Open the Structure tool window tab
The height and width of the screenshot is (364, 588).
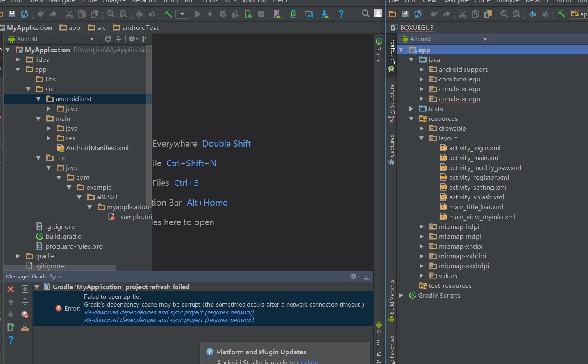click(392, 103)
